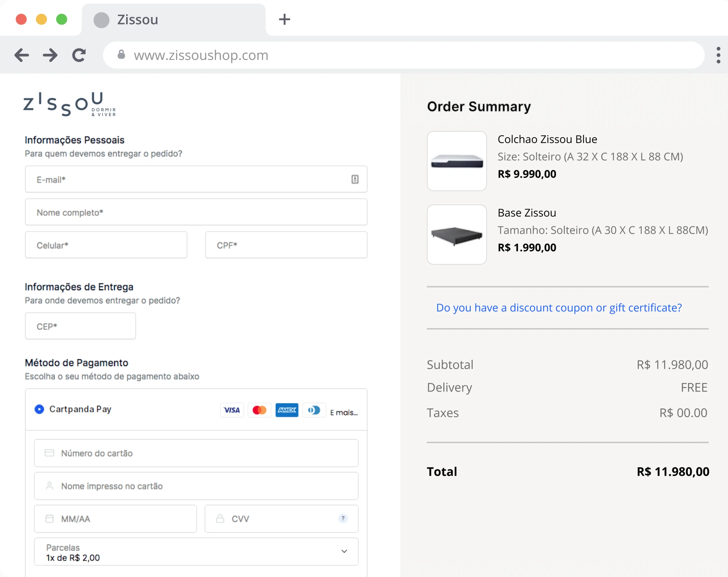Select the Amex card icon
Screen dimensions: 728x577
tap(287, 410)
